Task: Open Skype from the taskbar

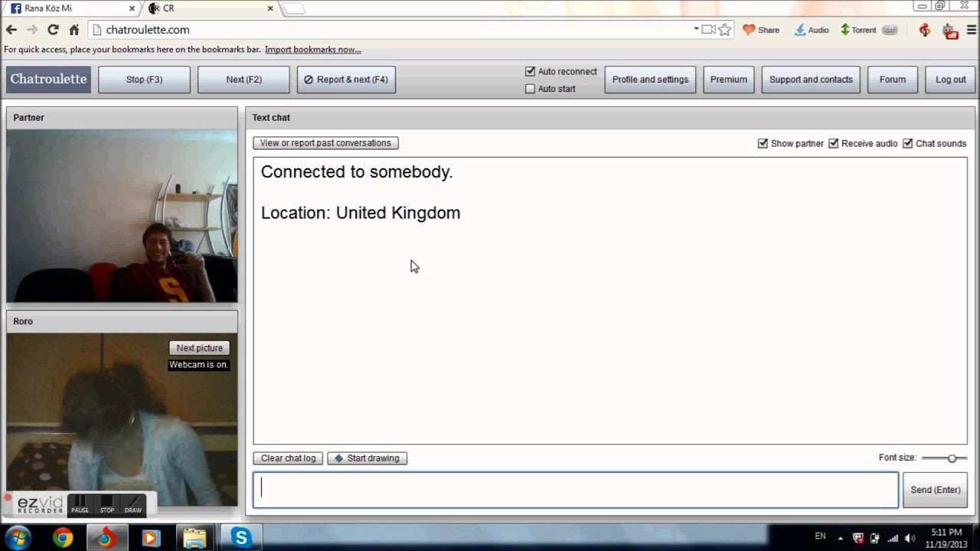Action: coord(241,538)
